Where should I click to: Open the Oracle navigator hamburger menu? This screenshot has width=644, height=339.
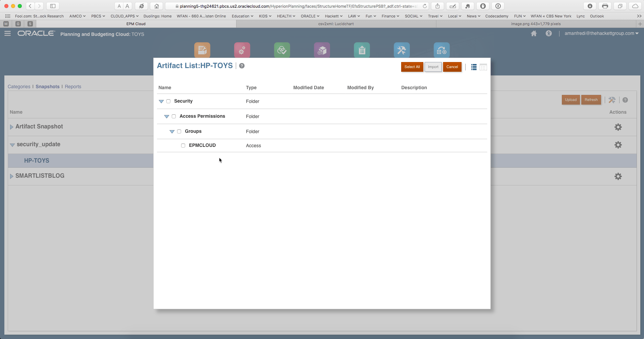coord(7,34)
